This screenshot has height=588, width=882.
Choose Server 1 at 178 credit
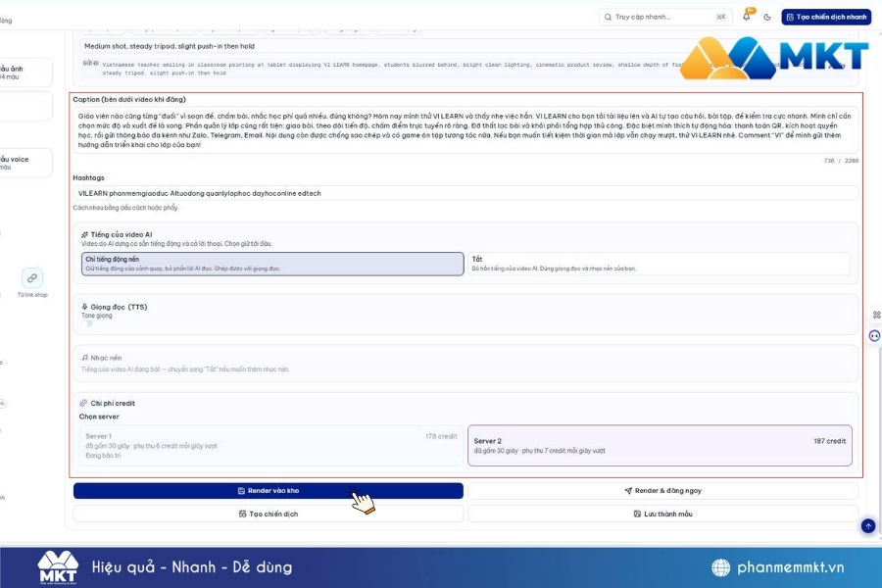tap(271, 445)
